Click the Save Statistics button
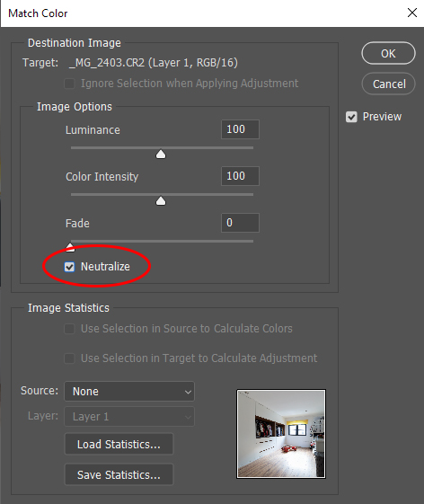Screen dimensions: 424x504 119,474
